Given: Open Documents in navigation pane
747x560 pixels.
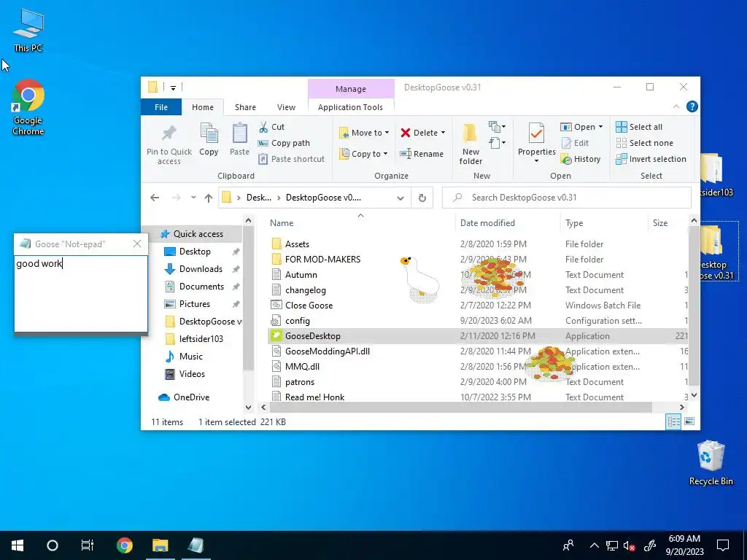Looking at the screenshot, I should pos(201,287).
